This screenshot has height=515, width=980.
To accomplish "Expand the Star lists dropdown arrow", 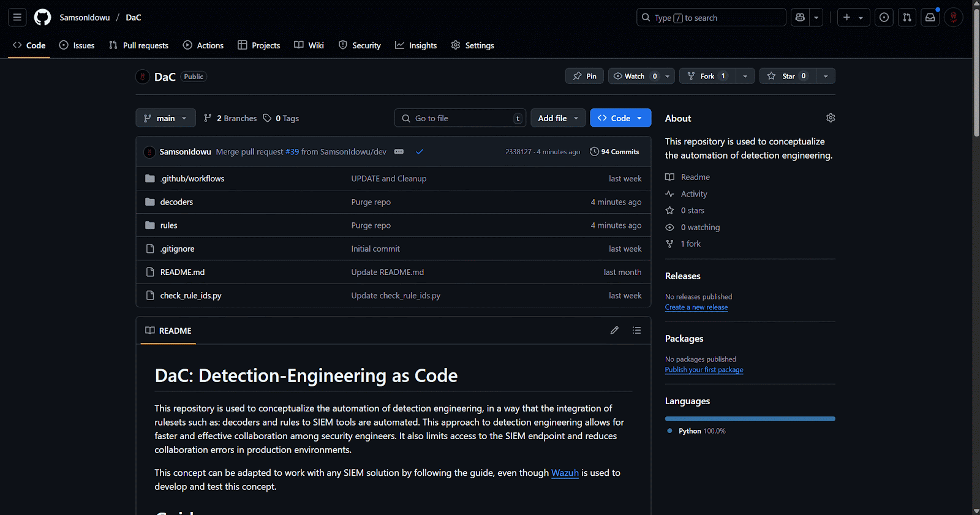I will (x=826, y=76).
